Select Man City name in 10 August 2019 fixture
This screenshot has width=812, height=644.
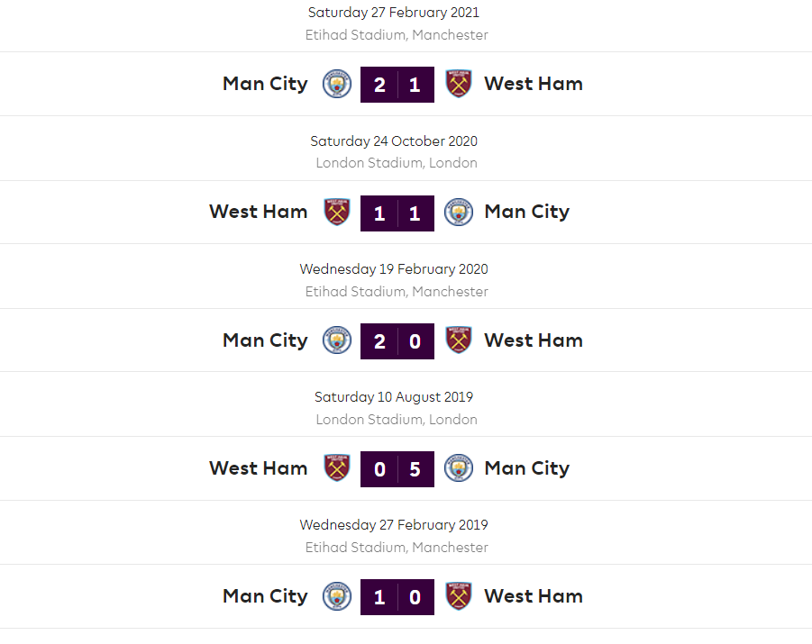pos(527,468)
